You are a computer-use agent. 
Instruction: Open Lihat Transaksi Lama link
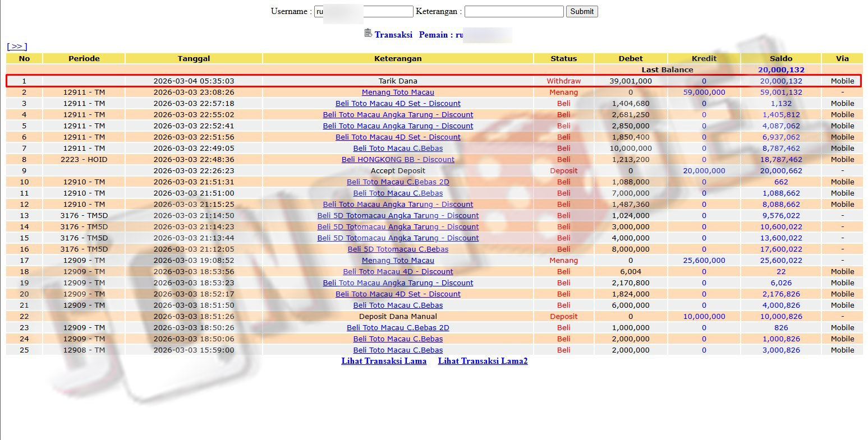click(384, 361)
